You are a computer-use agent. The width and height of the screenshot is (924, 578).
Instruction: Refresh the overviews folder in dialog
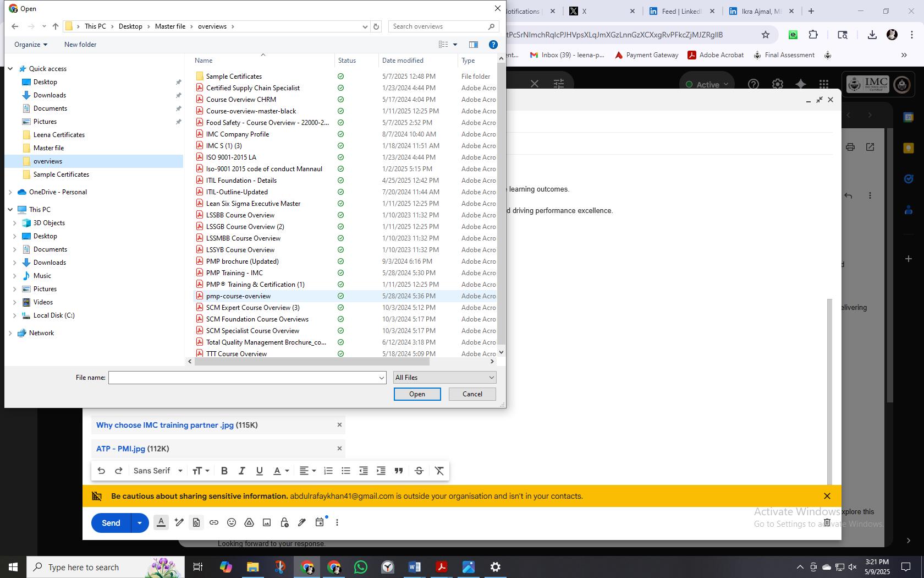[376, 26]
